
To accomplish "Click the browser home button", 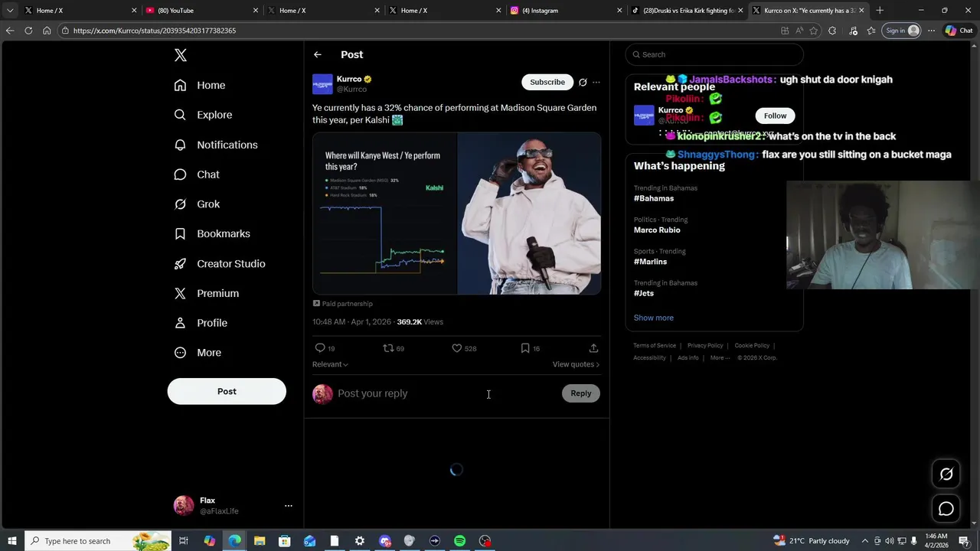I will 47,31.
